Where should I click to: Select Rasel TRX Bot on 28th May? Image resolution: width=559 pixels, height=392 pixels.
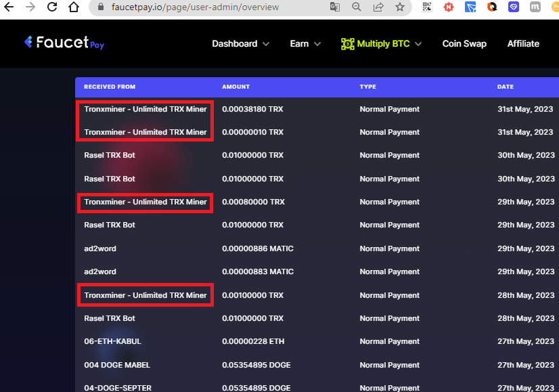tap(110, 318)
